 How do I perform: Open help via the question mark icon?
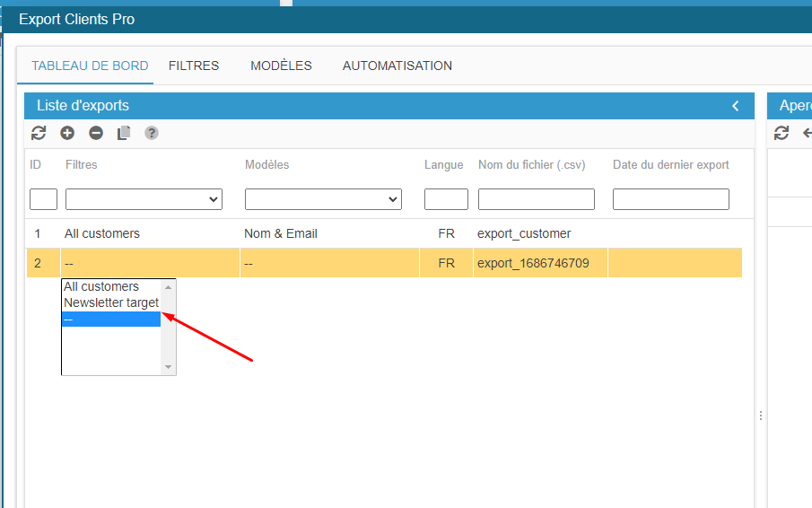152,133
